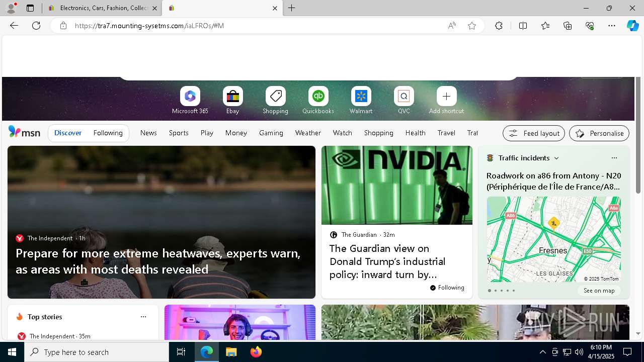Open Roadwork on a86 traffic headline

(x=553, y=181)
